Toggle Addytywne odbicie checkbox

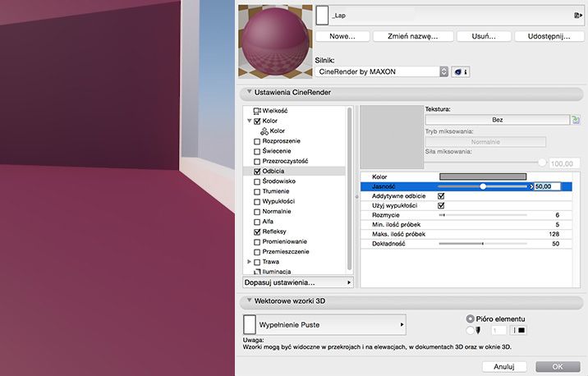(441, 196)
